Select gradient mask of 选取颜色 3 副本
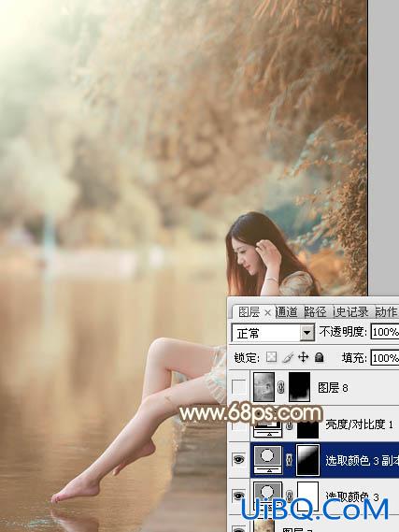 (308, 460)
